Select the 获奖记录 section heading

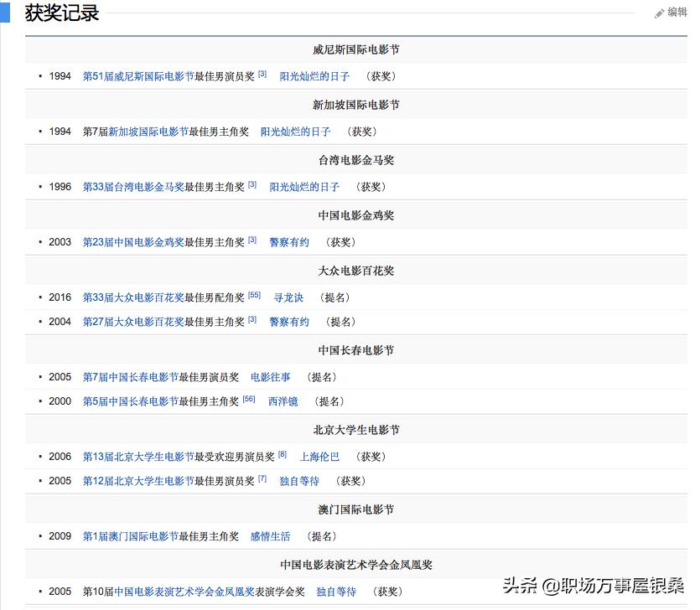(62, 13)
